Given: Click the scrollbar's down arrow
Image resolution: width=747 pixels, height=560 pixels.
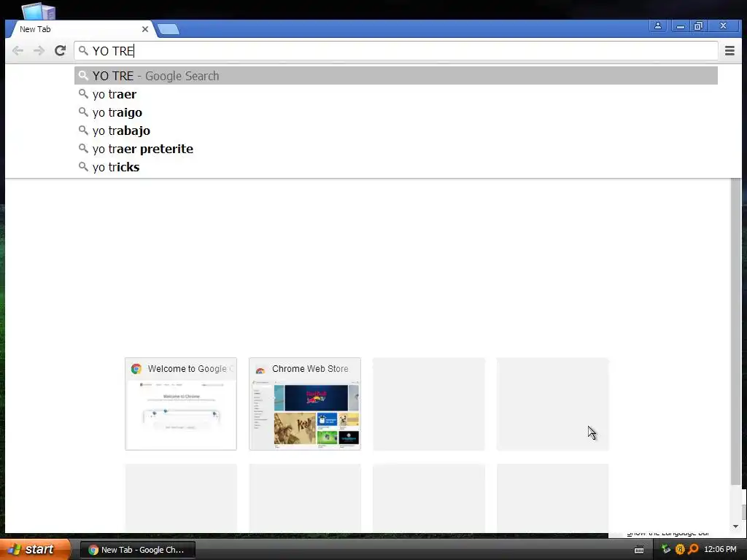Looking at the screenshot, I should (x=736, y=526).
